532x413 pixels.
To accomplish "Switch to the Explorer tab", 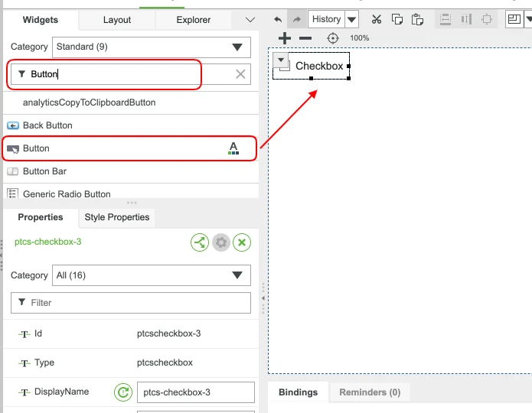I will [194, 20].
